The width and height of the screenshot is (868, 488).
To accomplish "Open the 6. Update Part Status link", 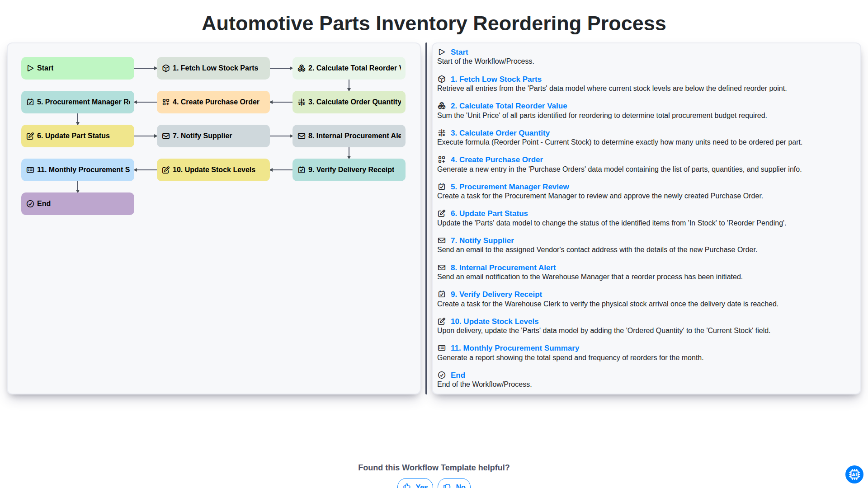I will tap(489, 213).
